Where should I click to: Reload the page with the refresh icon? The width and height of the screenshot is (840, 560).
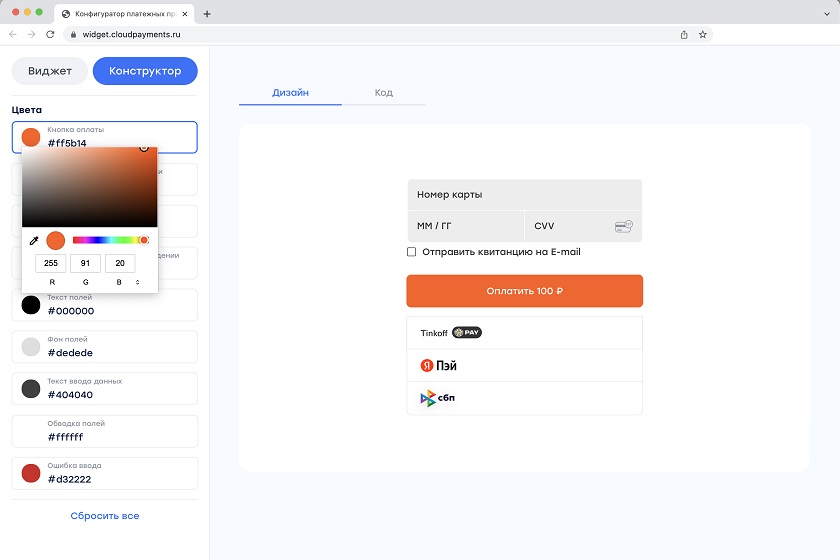pos(50,34)
